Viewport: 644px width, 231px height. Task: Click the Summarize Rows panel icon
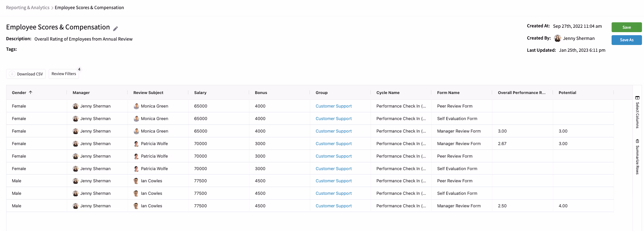[637, 141]
